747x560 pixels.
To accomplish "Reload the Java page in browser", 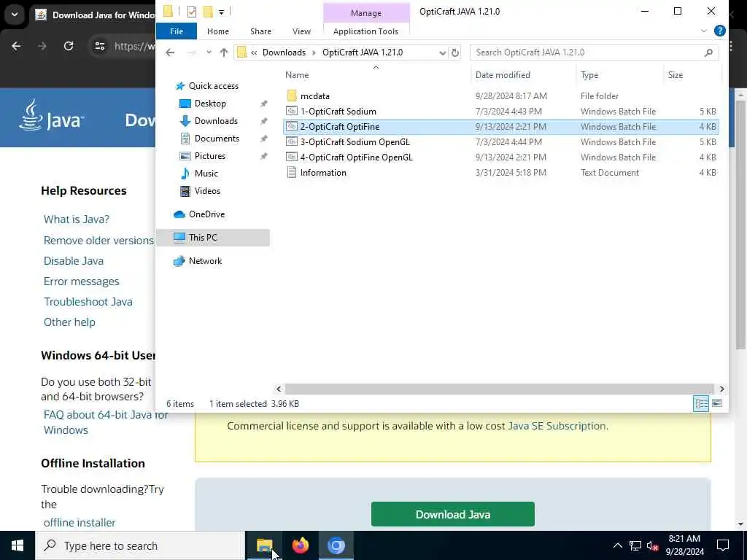I will click(x=69, y=46).
